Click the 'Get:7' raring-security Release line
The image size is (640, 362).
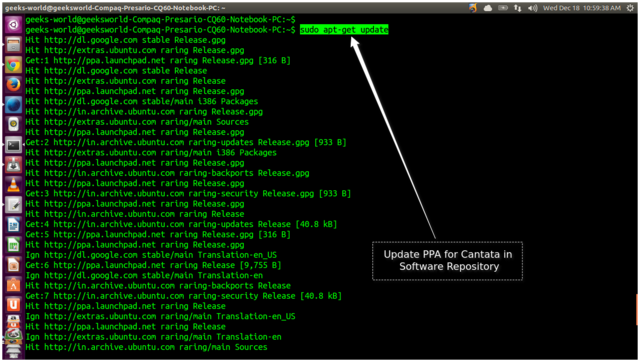click(x=184, y=295)
